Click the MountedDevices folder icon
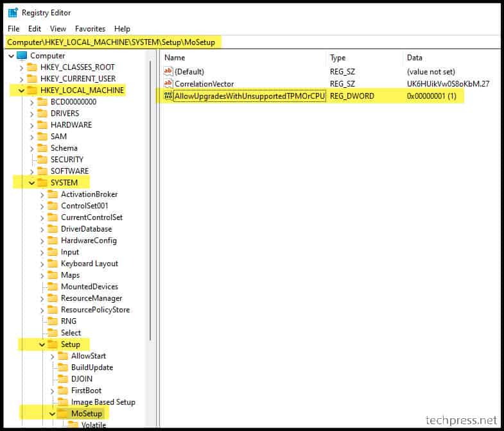The height and width of the screenshot is (431, 504). coord(53,287)
